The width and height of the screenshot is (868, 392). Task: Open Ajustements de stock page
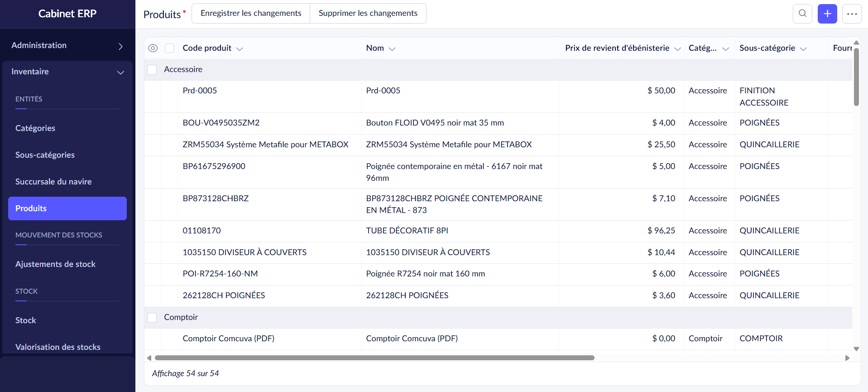[55, 264]
